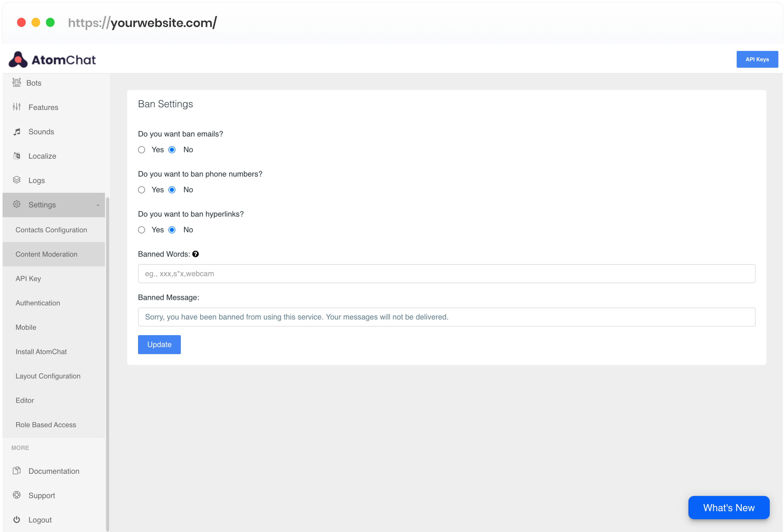Viewport: 784px width, 532px height.
Task: Click the API Keys button
Action: (757, 59)
